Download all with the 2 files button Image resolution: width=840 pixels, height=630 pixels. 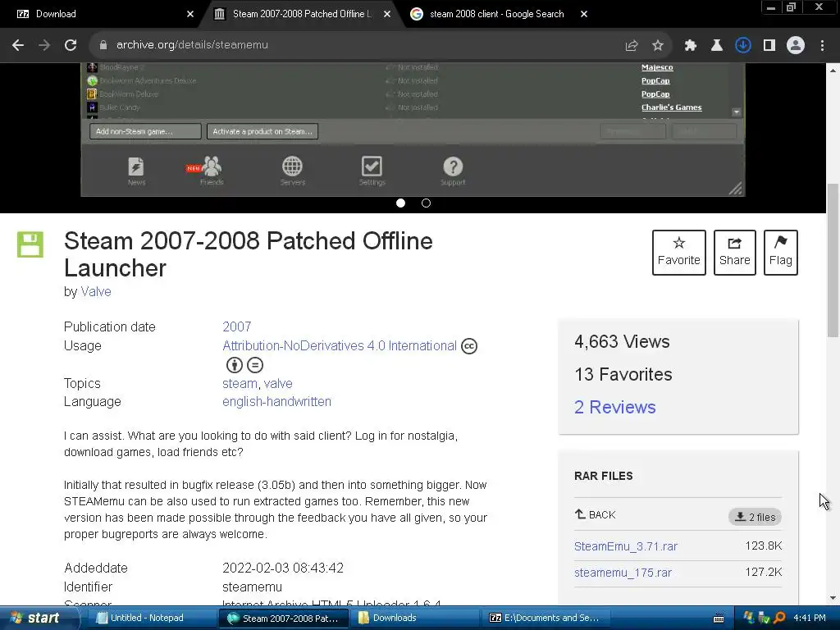(755, 517)
